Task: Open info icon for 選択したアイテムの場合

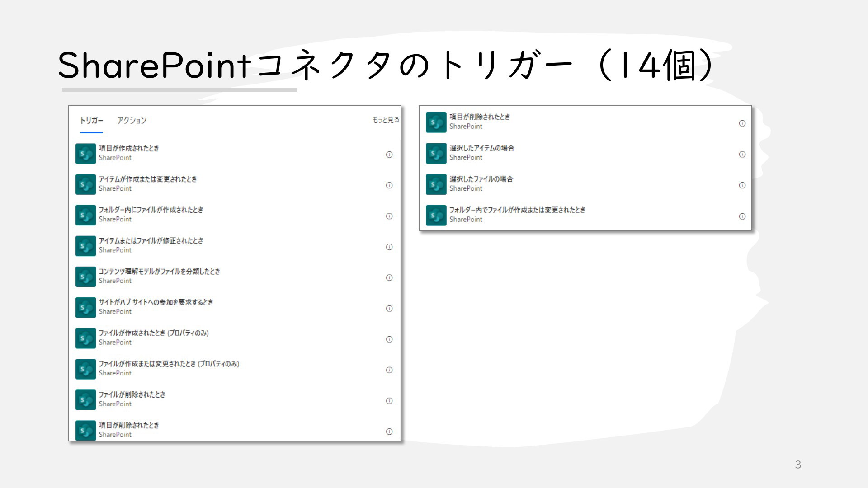Action: [x=742, y=154]
